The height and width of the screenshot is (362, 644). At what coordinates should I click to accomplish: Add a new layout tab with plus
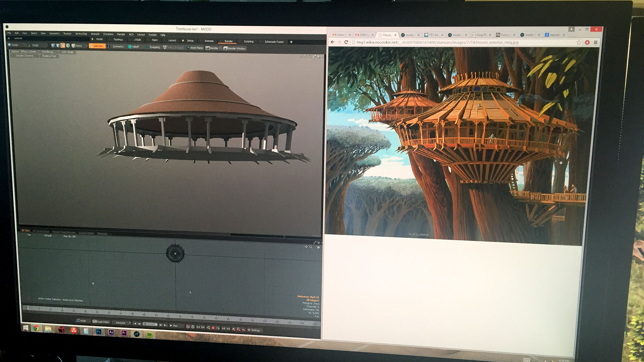[x=291, y=42]
